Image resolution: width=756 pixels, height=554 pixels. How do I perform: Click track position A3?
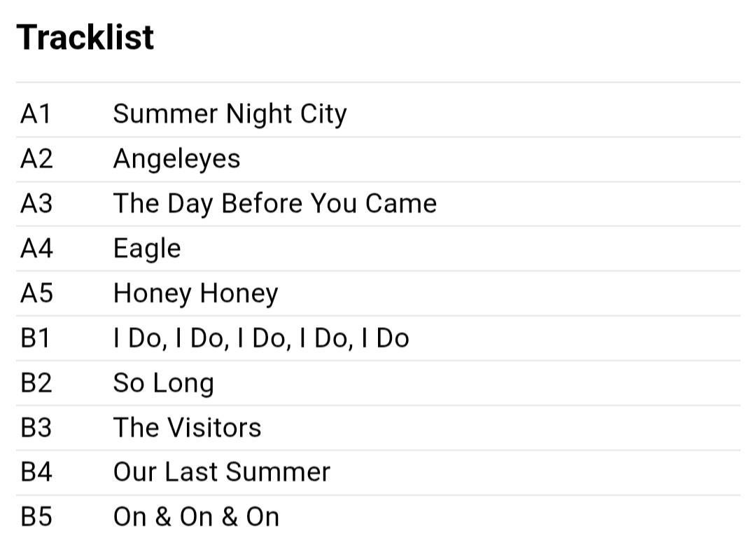(36, 203)
